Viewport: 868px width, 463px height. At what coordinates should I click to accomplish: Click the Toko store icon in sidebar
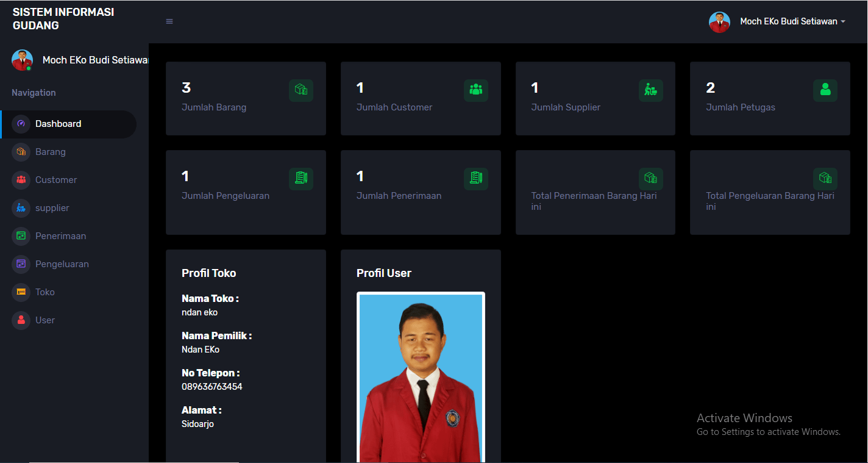point(21,292)
